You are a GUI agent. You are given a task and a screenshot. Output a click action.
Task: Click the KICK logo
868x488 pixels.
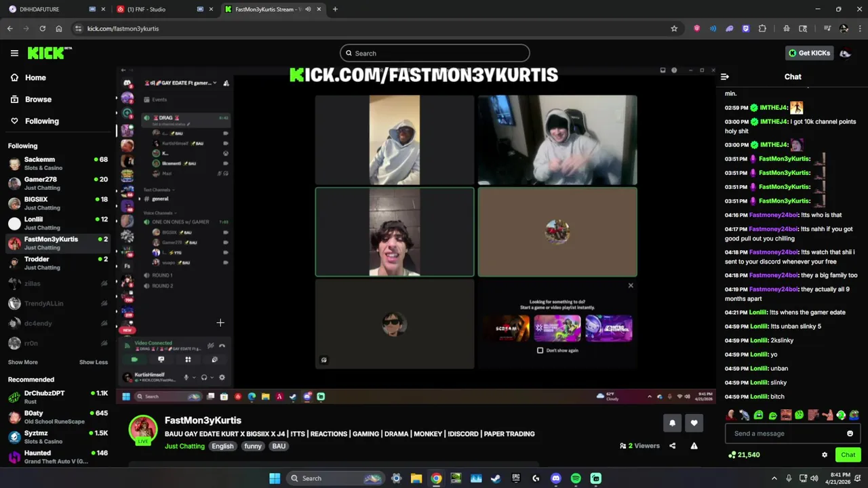click(50, 53)
